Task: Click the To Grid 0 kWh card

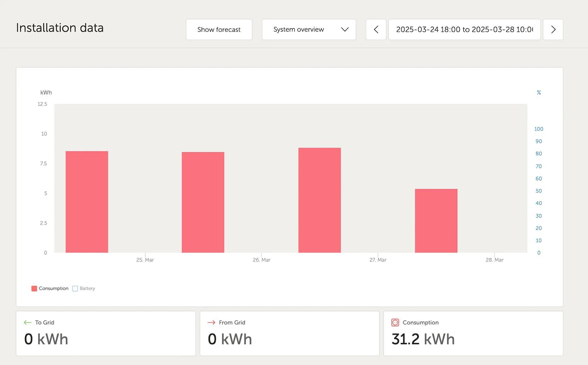Action: coord(106,333)
